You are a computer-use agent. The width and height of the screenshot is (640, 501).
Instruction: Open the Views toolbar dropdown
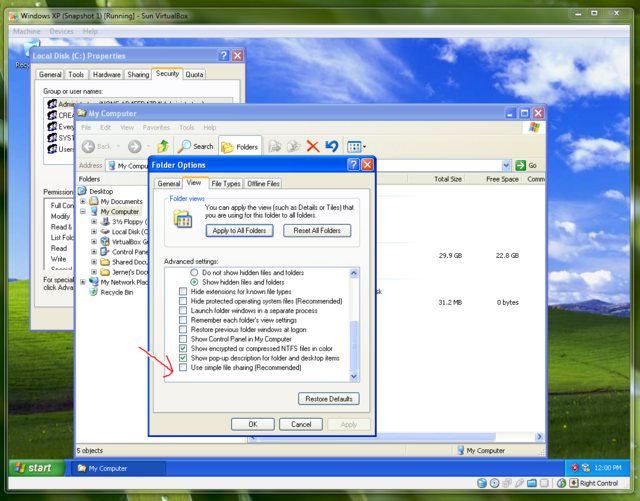coord(356,146)
